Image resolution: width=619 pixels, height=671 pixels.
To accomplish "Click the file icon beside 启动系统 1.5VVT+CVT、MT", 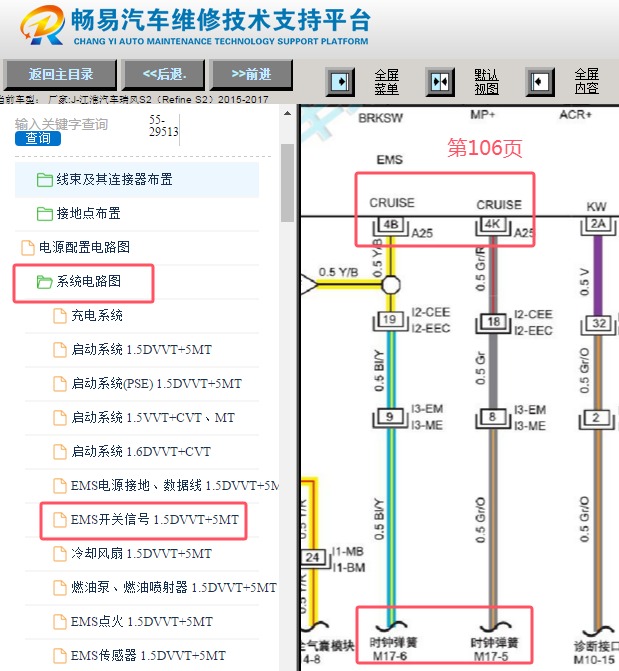I will (60, 418).
